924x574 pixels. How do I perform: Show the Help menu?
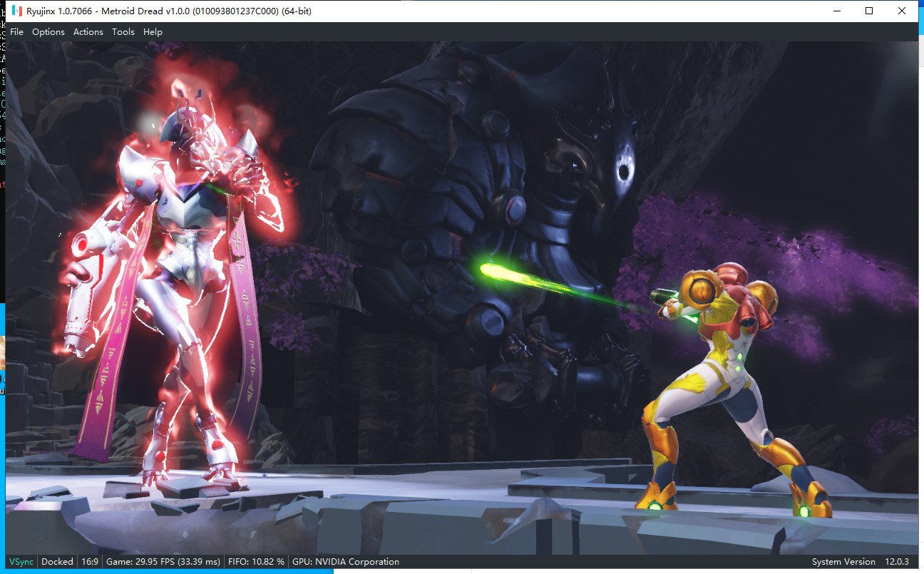(153, 32)
